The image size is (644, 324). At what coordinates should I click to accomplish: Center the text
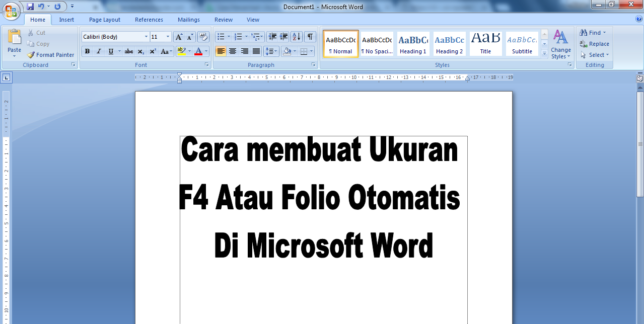pyautogui.click(x=233, y=51)
